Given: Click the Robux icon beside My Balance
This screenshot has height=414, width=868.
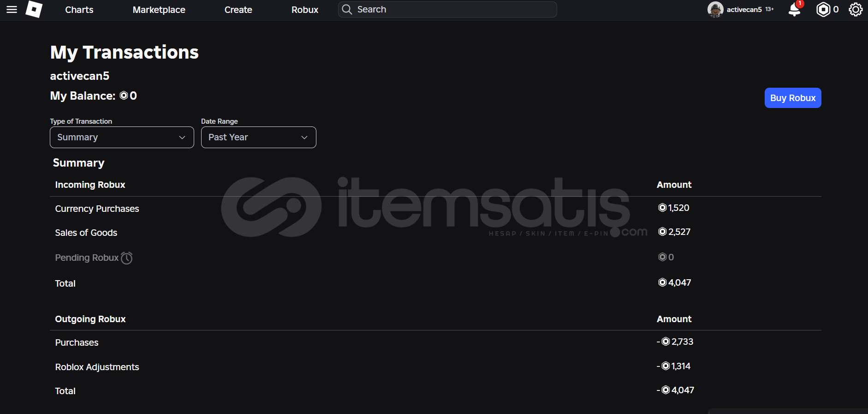Looking at the screenshot, I should (x=124, y=96).
